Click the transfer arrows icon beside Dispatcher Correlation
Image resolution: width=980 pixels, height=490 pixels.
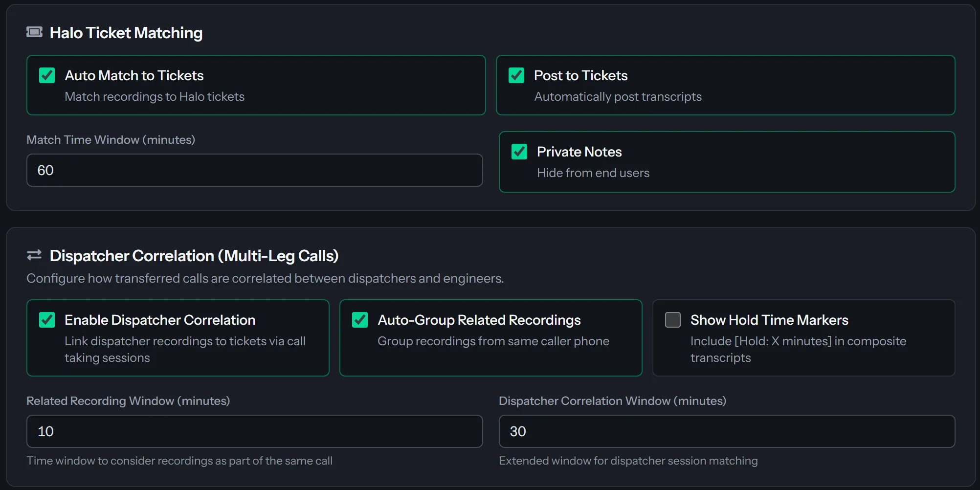click(x=34, y=255)
